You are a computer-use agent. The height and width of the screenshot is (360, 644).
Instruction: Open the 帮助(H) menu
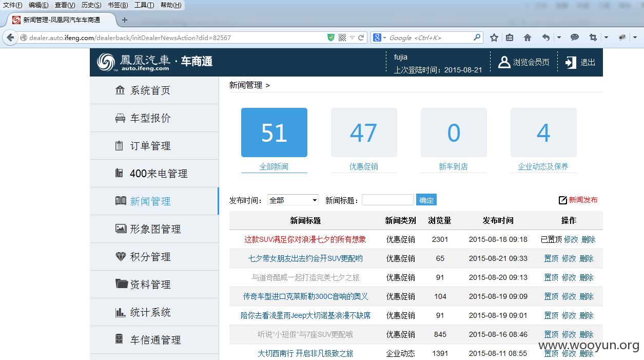click(171, 5)
